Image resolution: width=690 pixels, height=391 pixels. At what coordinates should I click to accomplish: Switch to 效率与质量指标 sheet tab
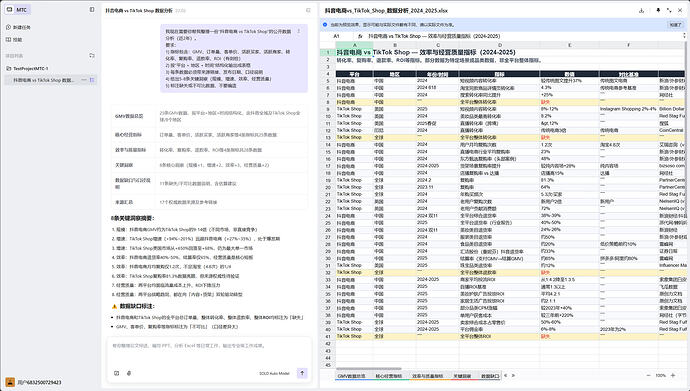pyautogui.click(x=428, y=376)
